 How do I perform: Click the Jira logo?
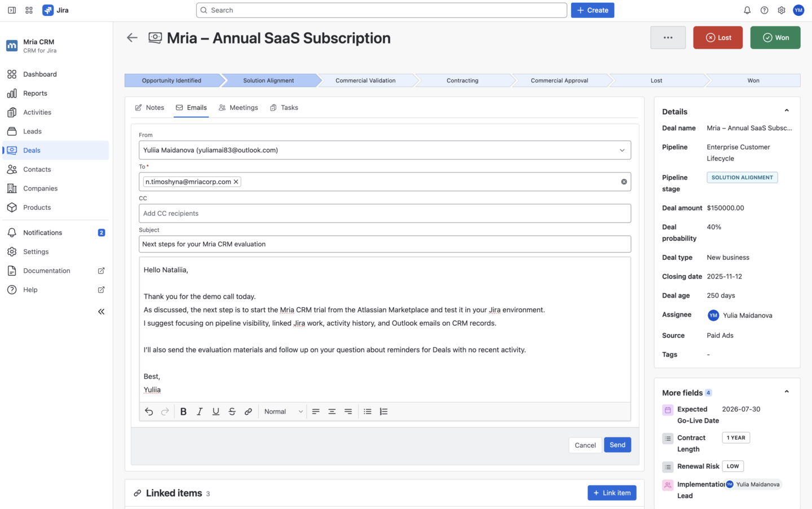point(55,10)
